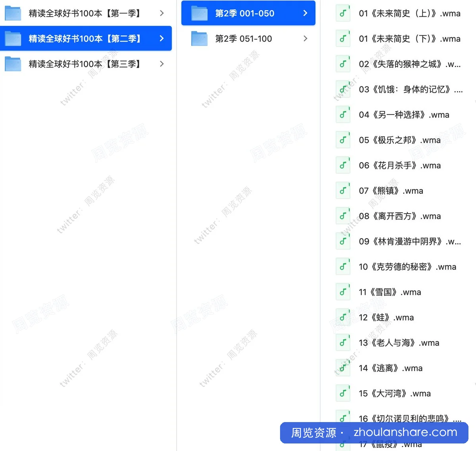Click folder icon of 精读全球好书100本【第二季】
The width and height of the screenshot is (476, 451).
pos(13,38)
